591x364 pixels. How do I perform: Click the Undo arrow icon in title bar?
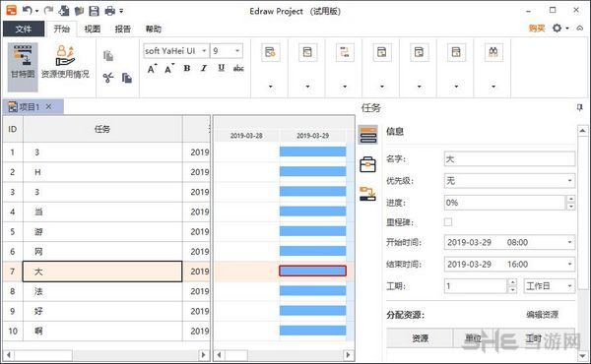click(27, 10)
